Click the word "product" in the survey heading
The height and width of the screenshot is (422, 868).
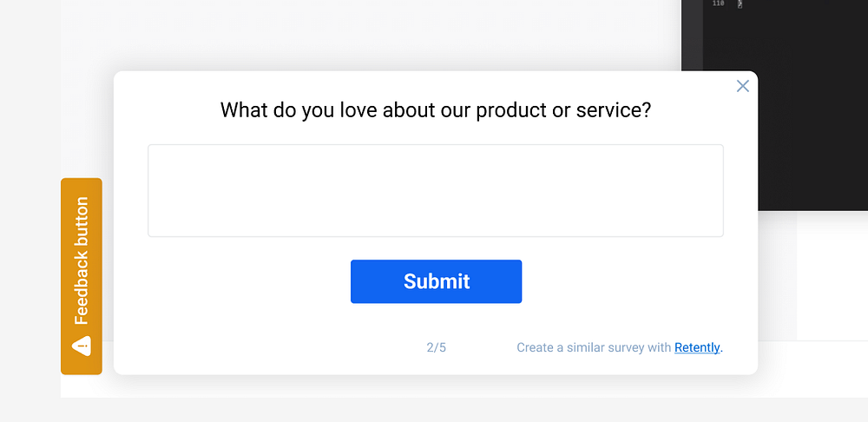tap(510, 111)
